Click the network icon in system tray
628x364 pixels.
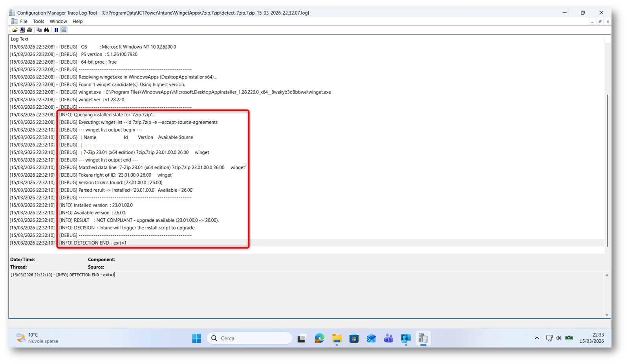coord(549,338)
